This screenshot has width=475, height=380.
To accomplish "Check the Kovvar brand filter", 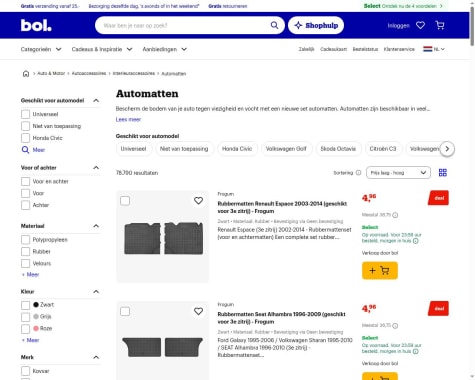I will click(x=25, y=371).
